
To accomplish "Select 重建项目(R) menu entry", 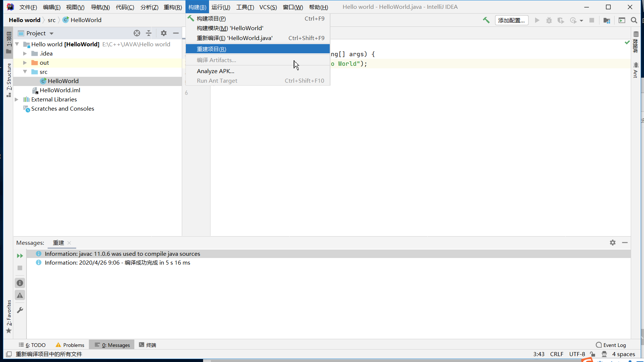I will pyautogui.click(x=258, y=49).
